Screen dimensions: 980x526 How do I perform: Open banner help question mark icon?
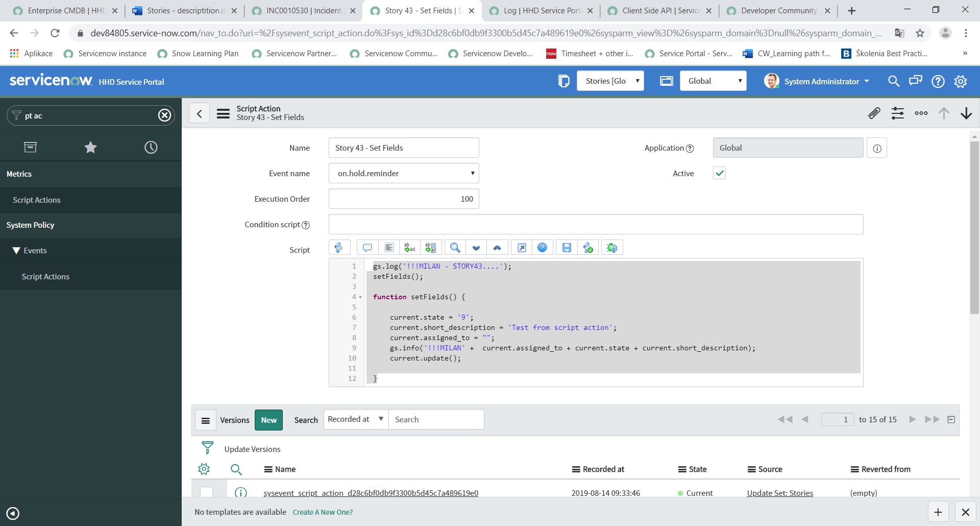point(938,81)
